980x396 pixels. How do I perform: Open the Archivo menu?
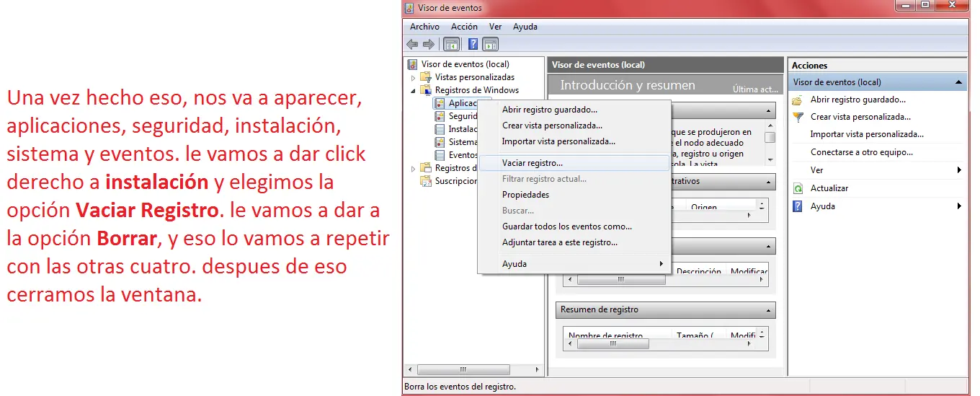tap(424, 27)
